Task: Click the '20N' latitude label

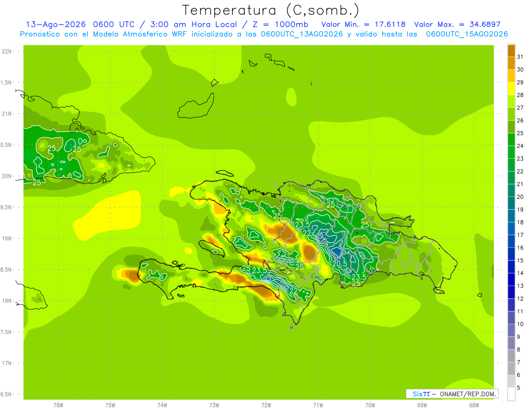Action: point(7,176)
